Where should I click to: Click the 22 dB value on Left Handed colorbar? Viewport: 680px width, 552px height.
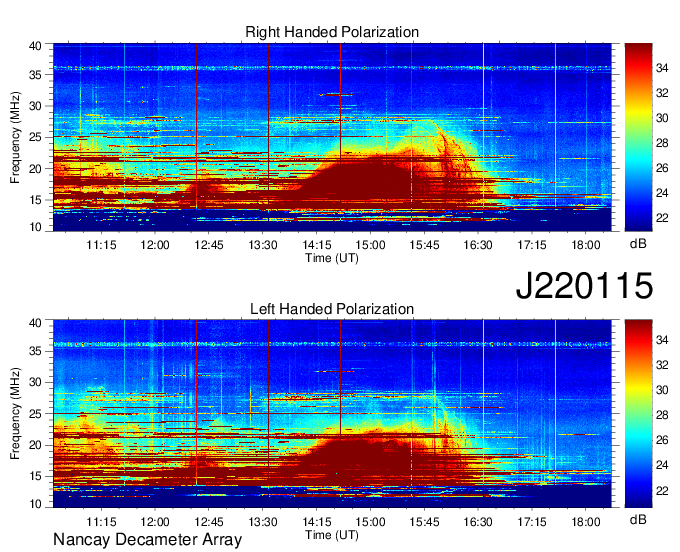click(662, 490)
